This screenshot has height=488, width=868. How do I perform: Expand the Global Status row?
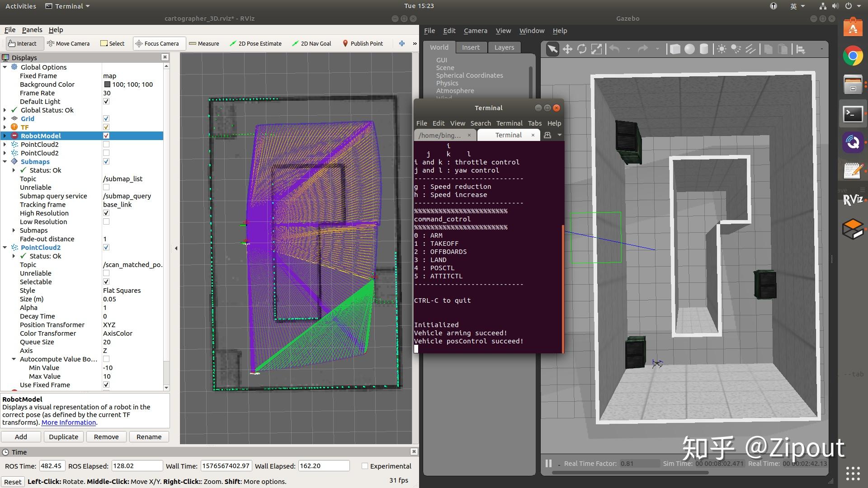pos(5,110)
